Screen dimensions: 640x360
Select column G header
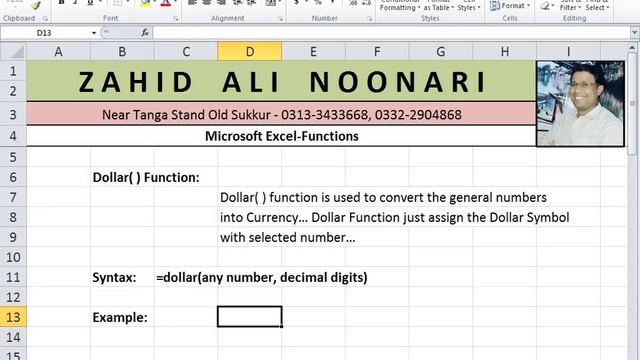pyautogui.click(x=441, y=52)
